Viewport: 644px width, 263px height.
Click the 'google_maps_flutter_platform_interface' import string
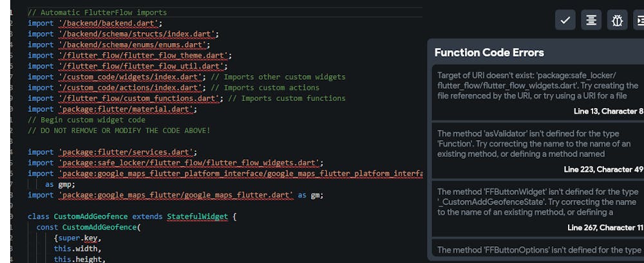240,173
